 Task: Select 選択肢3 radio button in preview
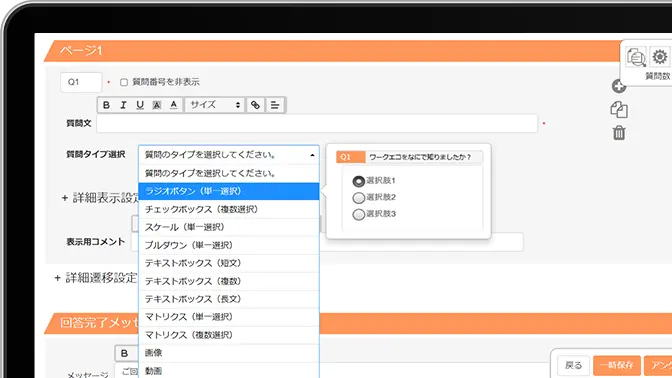pyautogui.click(x=359, y=214)
